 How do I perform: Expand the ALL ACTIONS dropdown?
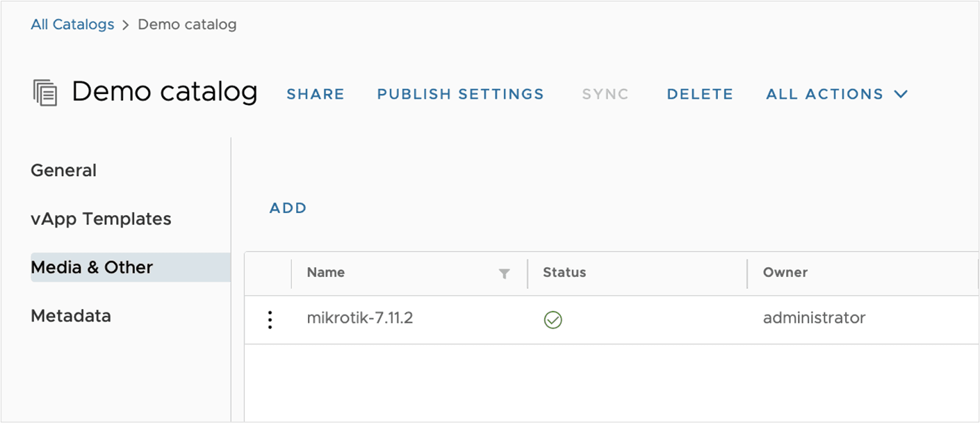837,94
